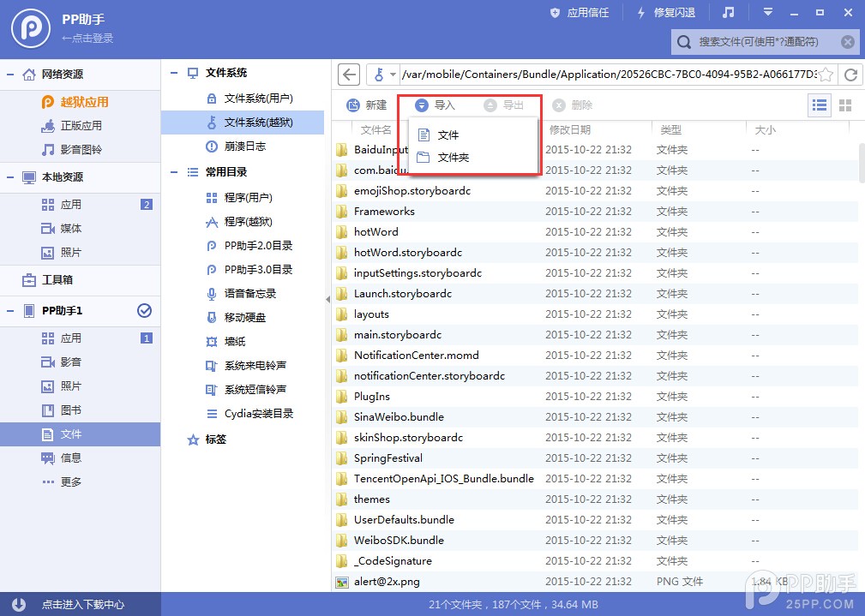Bookmark path with the star icon
Screen dimensions: 865x616
pos(826,75)
